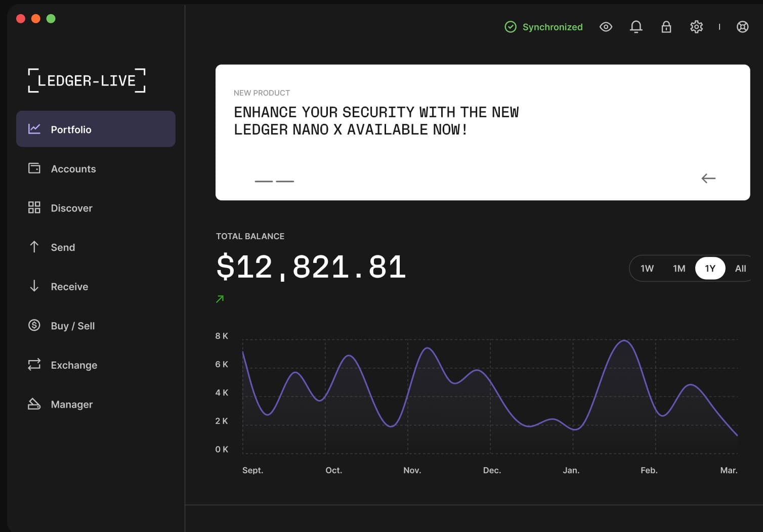Select the All time range

740,269
